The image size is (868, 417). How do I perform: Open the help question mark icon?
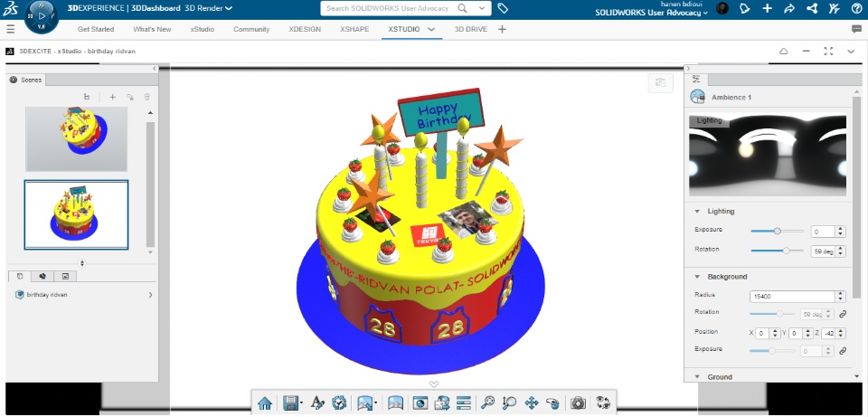click(856, 8)
